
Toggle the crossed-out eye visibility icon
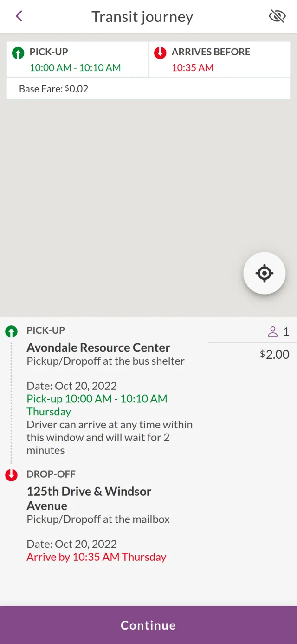[x=277, y=16]
